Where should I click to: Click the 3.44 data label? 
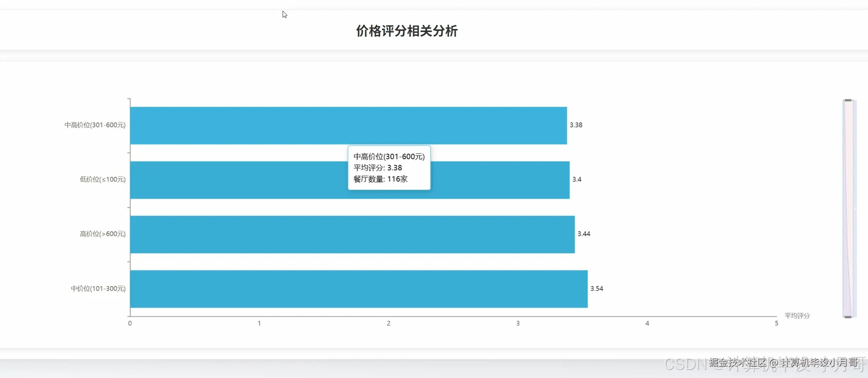[584, 233]
